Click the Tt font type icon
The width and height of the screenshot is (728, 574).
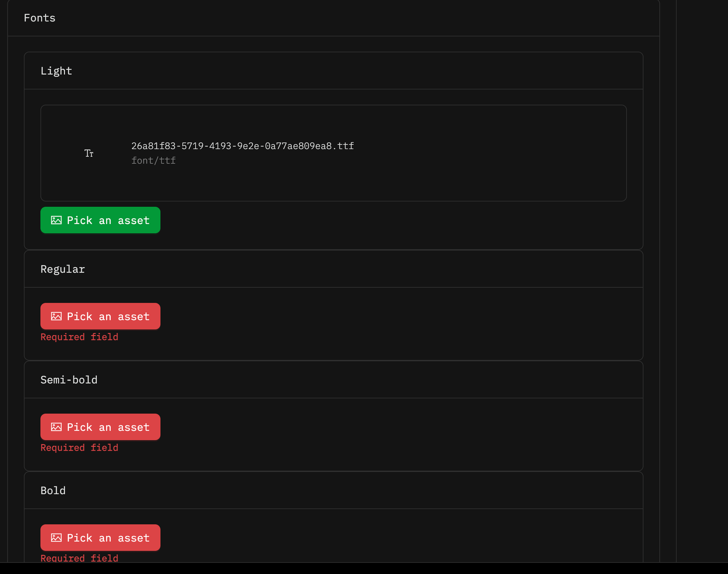pyautogui.click(x=89, y=153)
